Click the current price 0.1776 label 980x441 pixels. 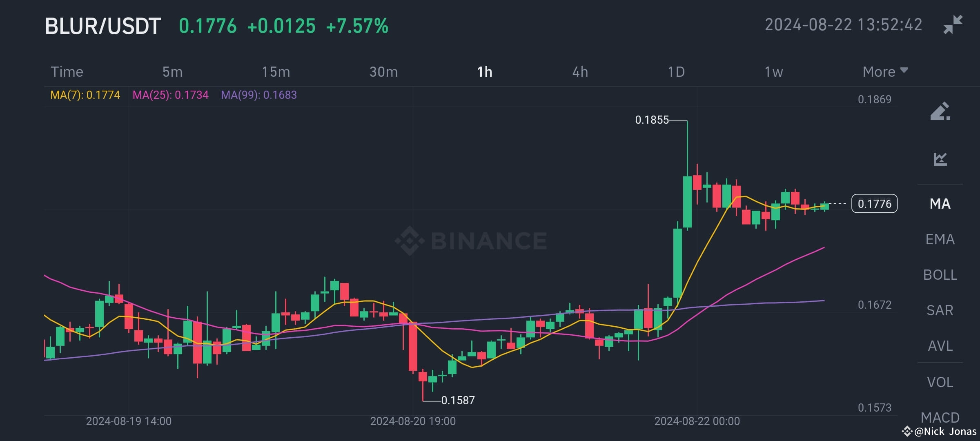pyautogui.click(x=874, y=204)
